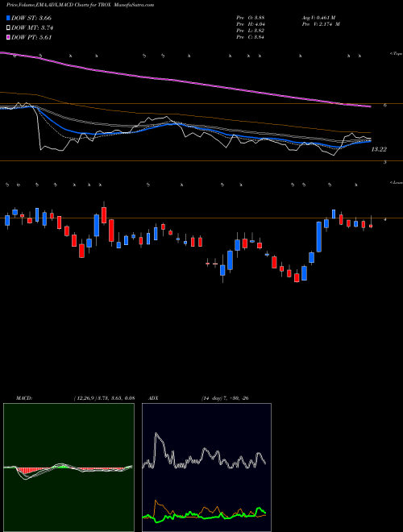
Task: Click the tall blue candlestick of the late rally
Action: (x=319, y=237)
